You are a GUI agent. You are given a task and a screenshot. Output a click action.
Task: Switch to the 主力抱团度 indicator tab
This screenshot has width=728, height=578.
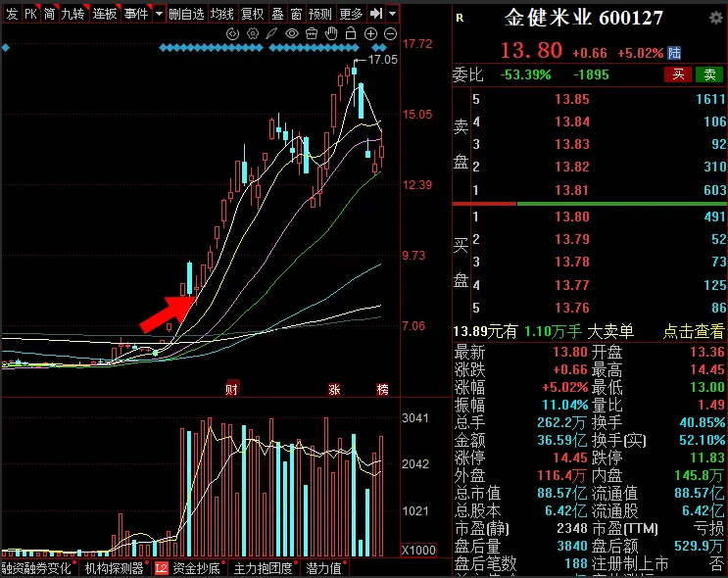coord(264,568)
